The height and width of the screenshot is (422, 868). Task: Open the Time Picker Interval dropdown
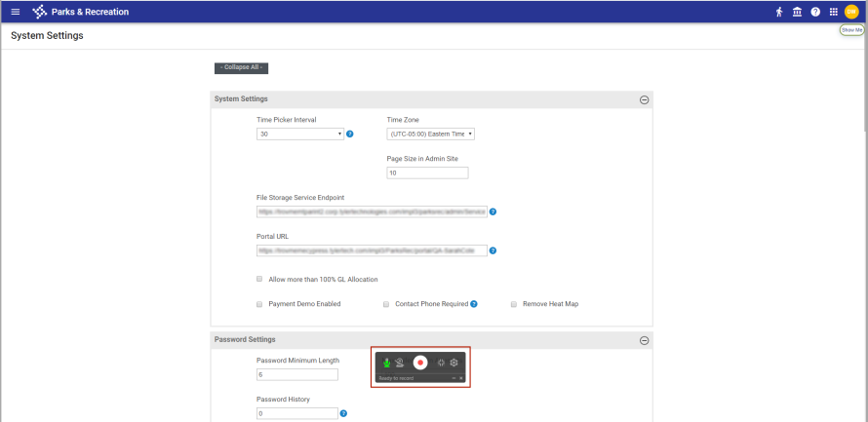click(300, 134)
